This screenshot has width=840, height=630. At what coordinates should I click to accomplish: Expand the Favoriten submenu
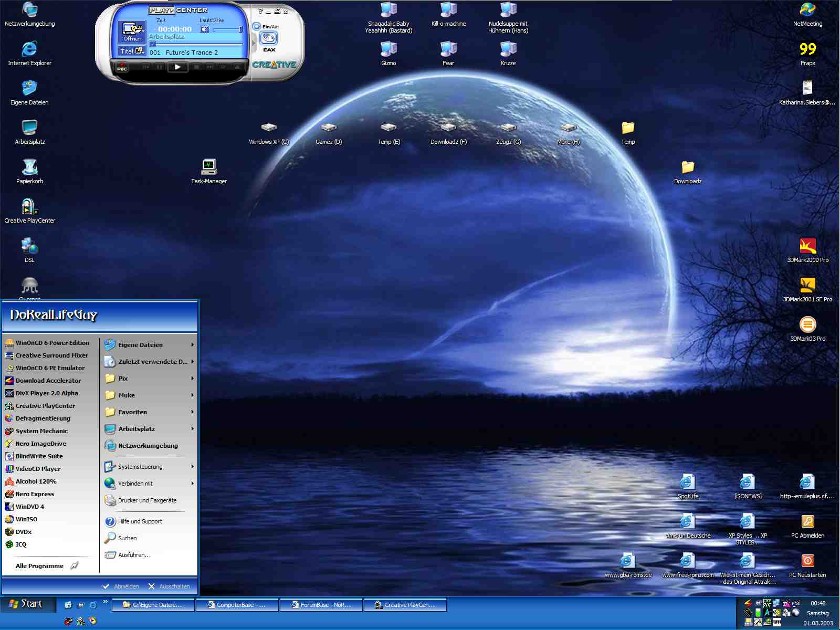coord(149,412)
